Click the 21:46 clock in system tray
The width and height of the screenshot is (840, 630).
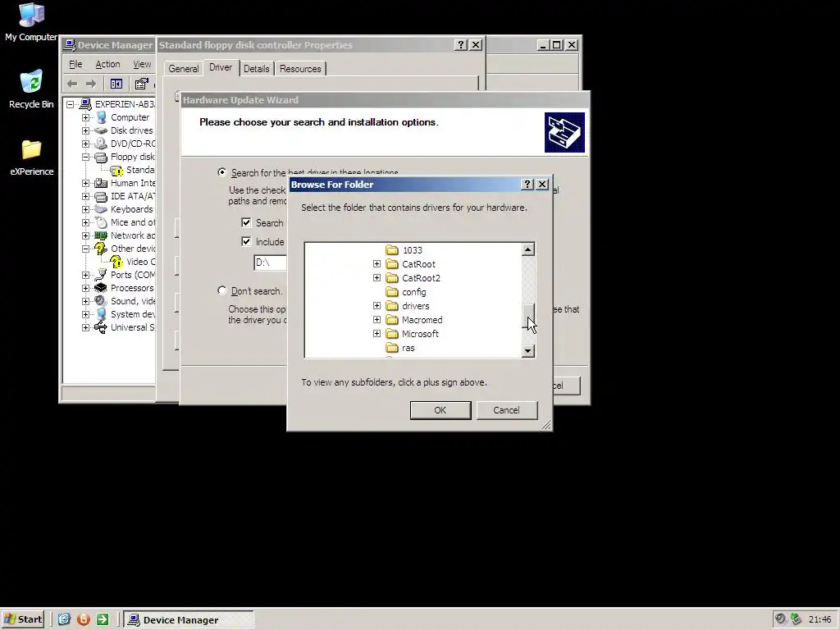(x=819, y=620)
